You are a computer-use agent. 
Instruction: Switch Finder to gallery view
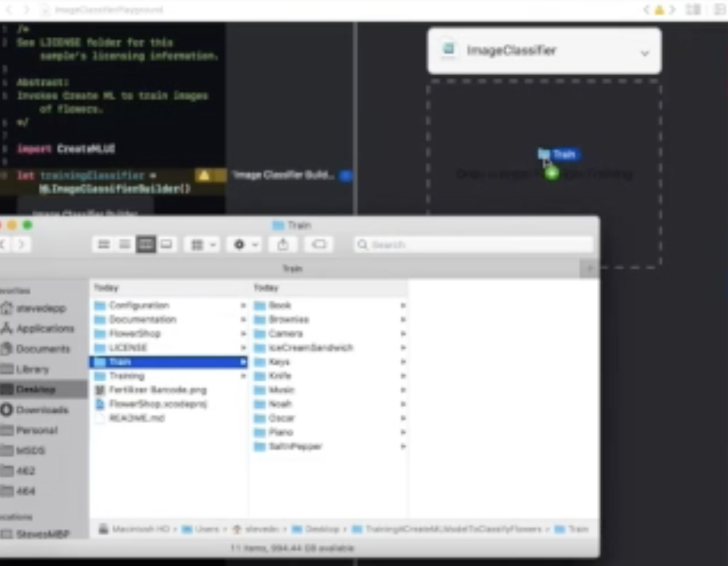point(166,245)
